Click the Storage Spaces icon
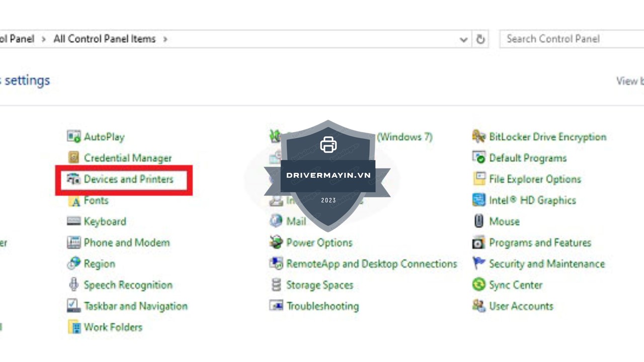644x362 pixels. [x=276, y=285]
